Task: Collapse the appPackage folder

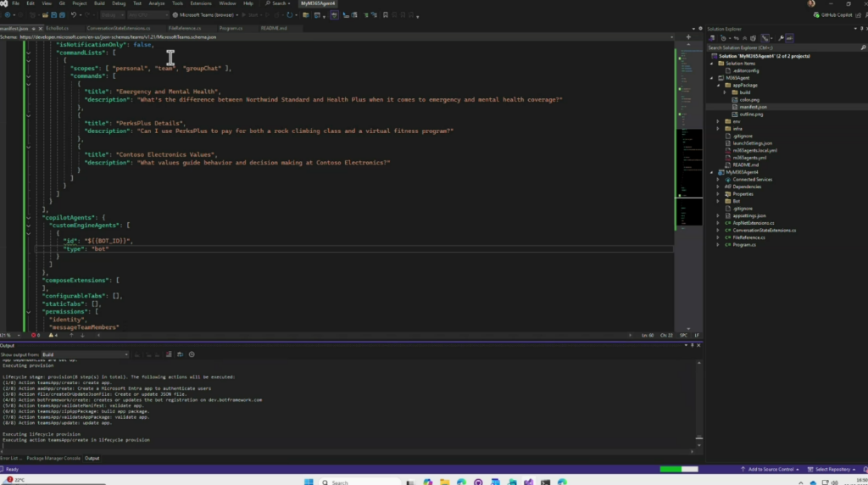Action: coord(719,86)
